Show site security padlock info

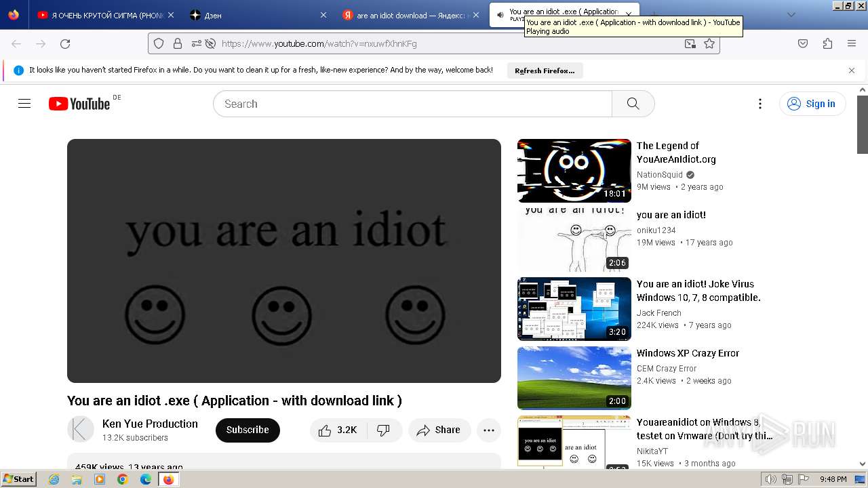(x=178, y=43)
